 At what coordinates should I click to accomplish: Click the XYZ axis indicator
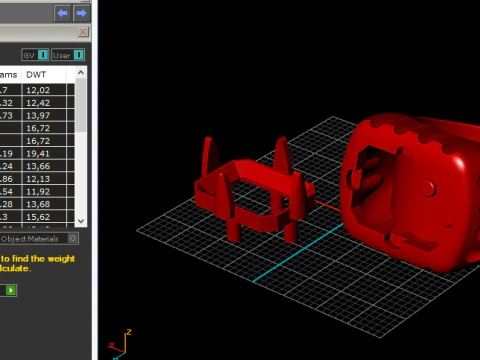120,344
